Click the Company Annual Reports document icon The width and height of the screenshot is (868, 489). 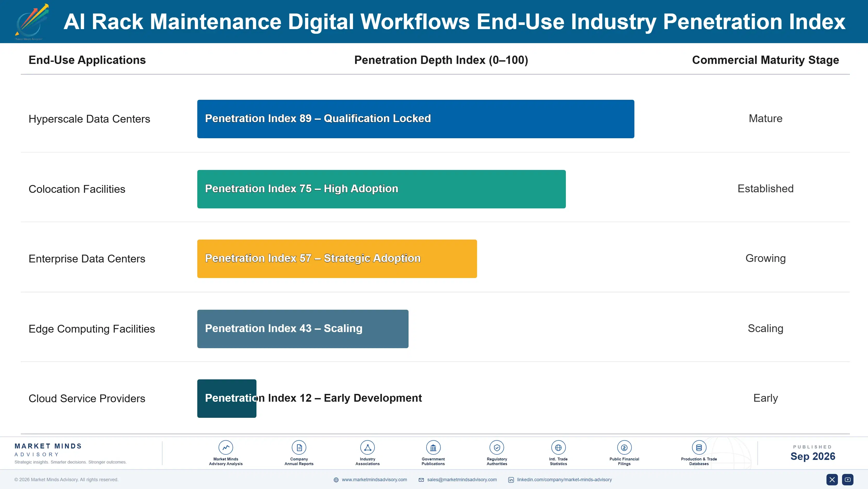pyautogui.click(x=299, y=447)
